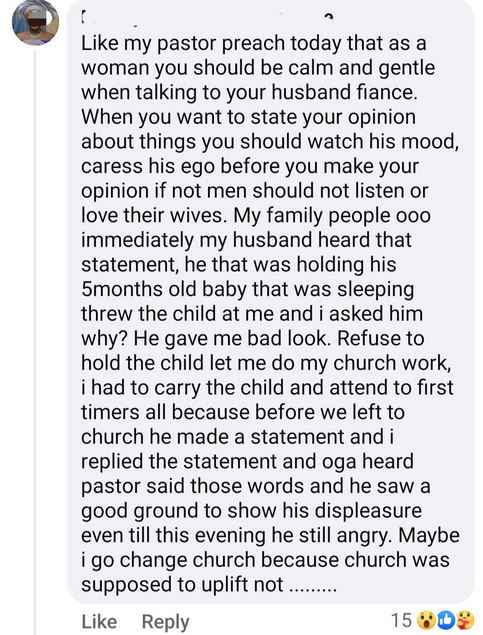Open the reaction count showing 15
The width and height of the screenshot is (483, 635).
(401, 620)
